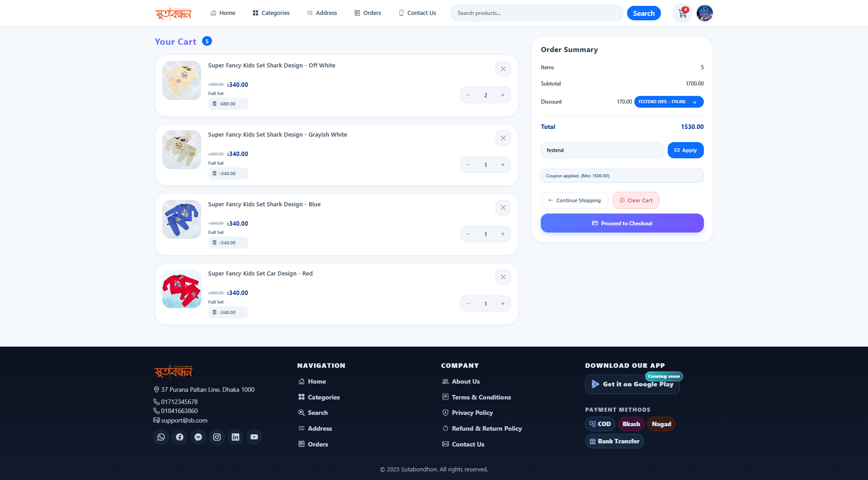Open Facebook social icon in footer
The width and height of the screenshot is (868, 480).
pyautogui.click(x=179, y=437)
